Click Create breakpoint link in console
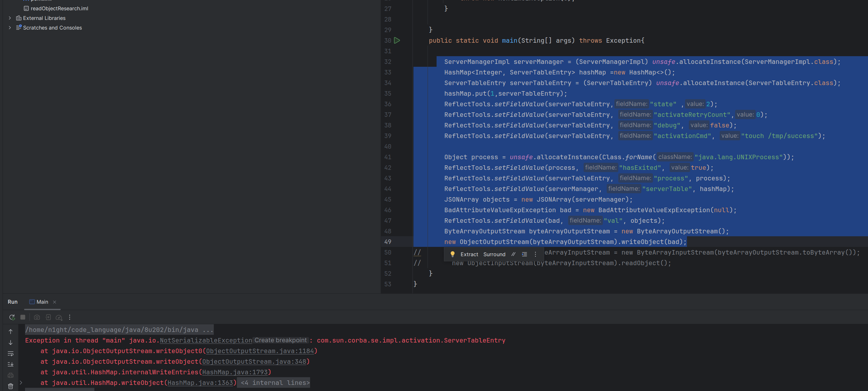 [x=280, y=340]
